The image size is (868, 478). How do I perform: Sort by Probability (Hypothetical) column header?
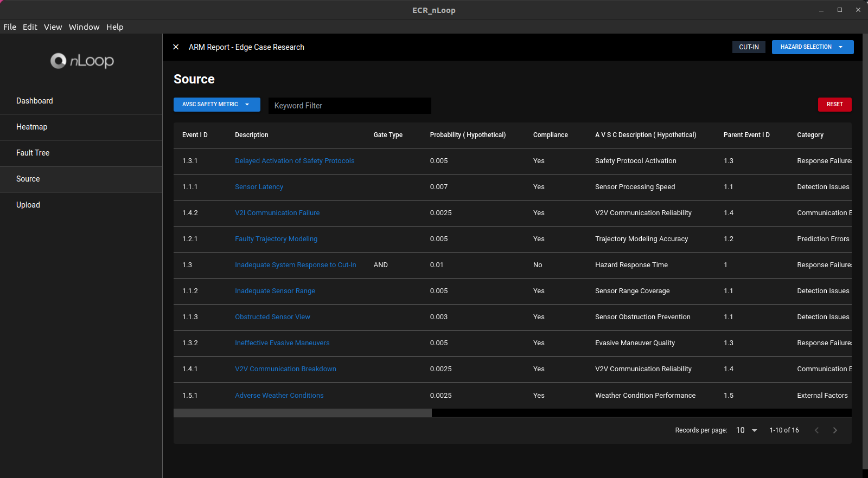pyautogui.click(x=468, y=135)
